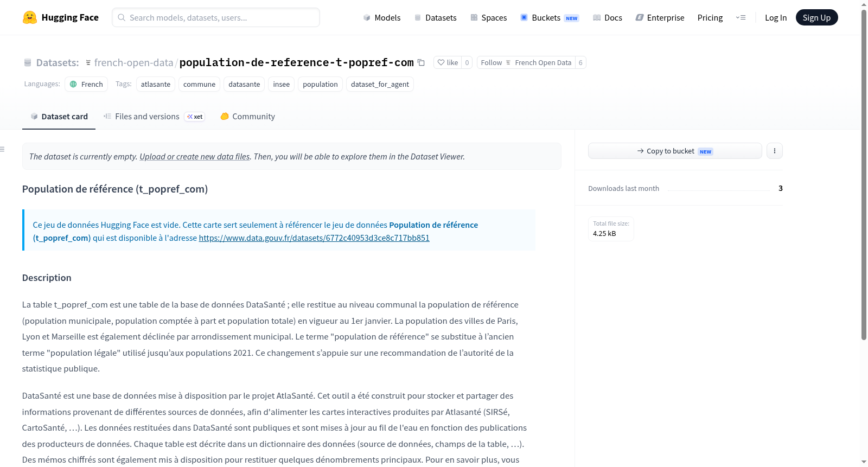Click the left sidebar toggle icon
The width and height of the screenshot is (868, 467).
coord(2,149)
